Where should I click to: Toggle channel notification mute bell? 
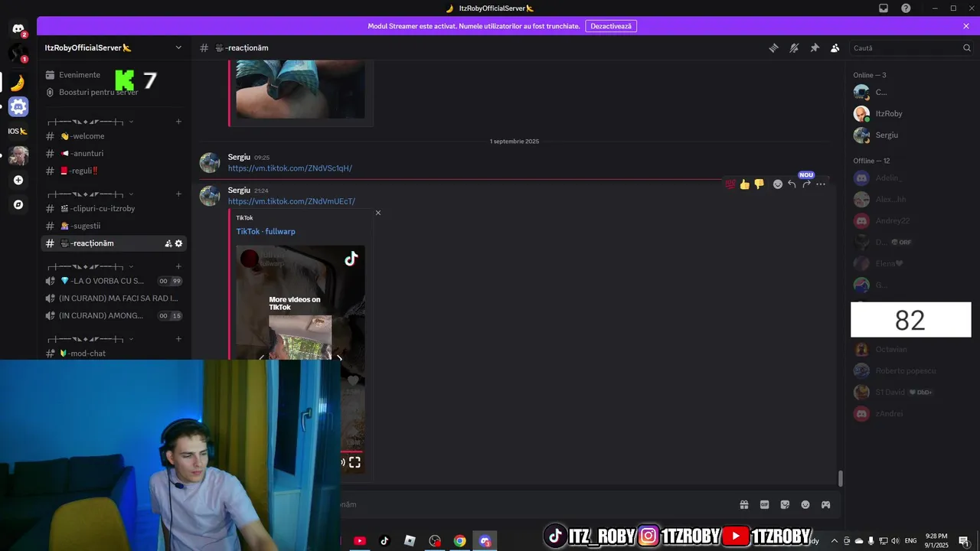tap(794, 47)
